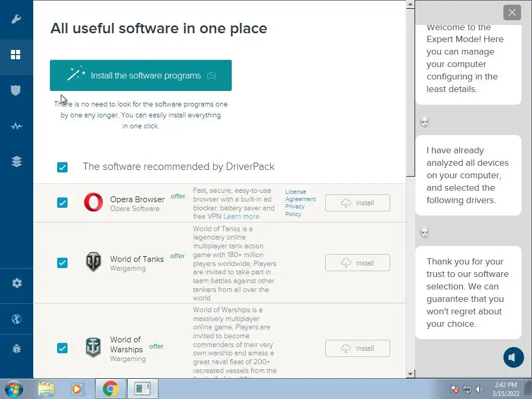
Task: Open Opera License Agreement link
Action: (300, 195)
